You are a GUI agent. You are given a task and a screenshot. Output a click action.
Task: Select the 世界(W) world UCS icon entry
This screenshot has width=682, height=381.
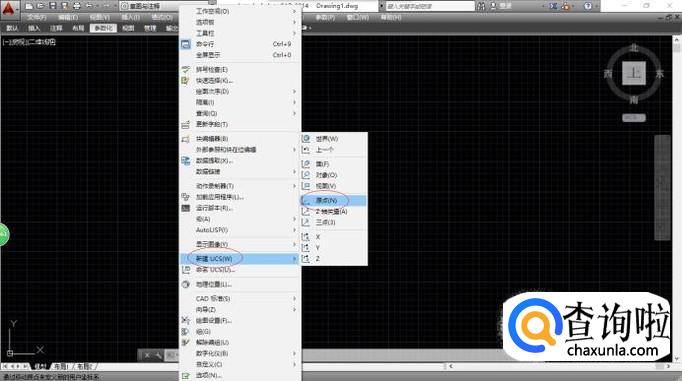[306, 138]
